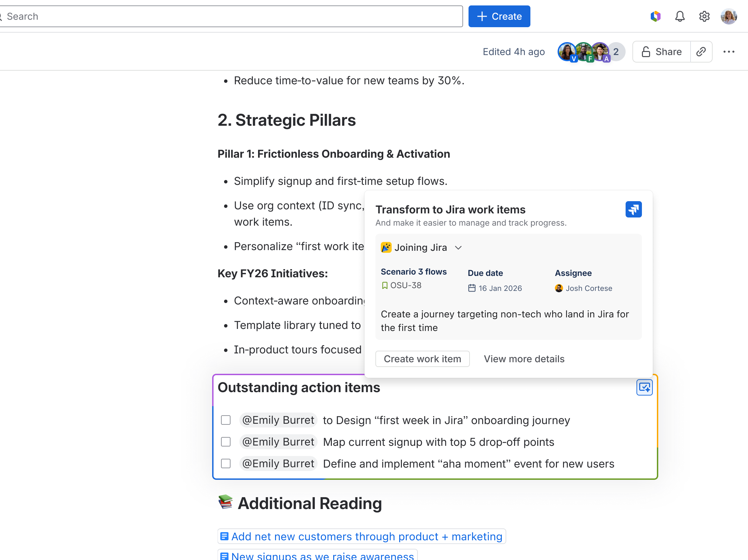748x560 pixels.
Task: Click @Emily Burret on the aha moment row
Action: coord(278,463)
